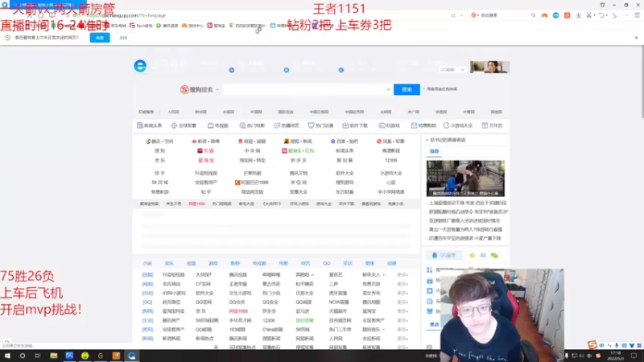Select the 视频 category tab
Image resolution: width=644 pixels, height=362 pixels.
click(x=192, y=263)
